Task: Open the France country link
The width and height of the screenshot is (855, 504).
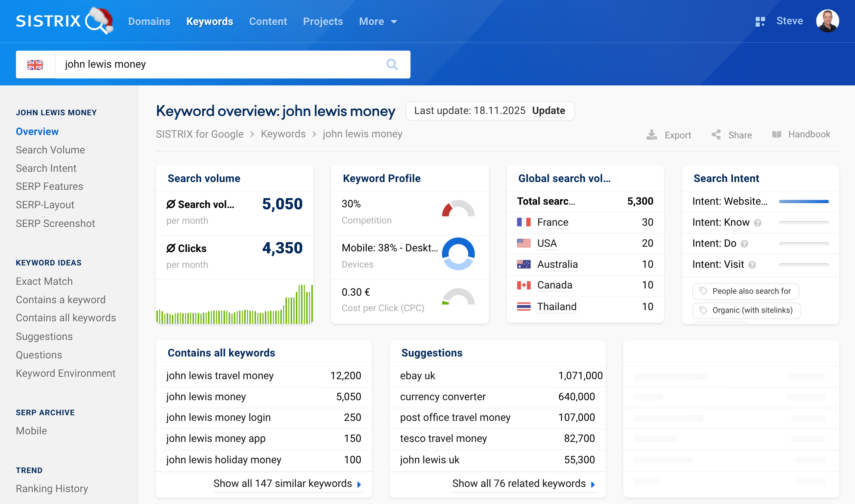Action: [552, 222]
